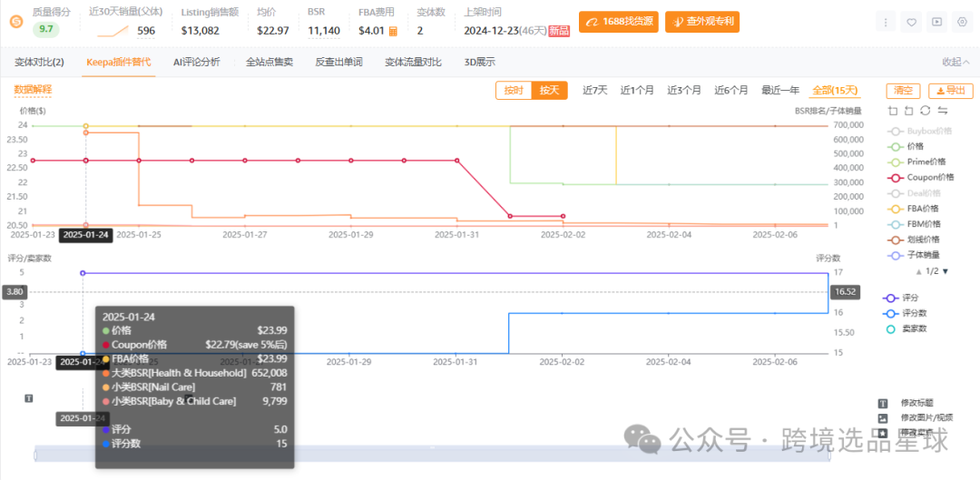Activate area zoom chart tool icon
The height and width of the screenshot is (480, 980).
[893, 111]
